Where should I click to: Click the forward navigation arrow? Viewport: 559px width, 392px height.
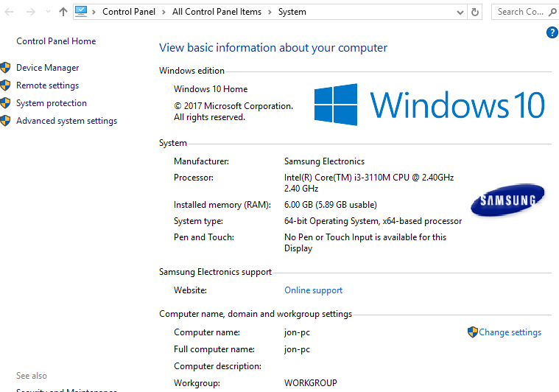(31, 12)
